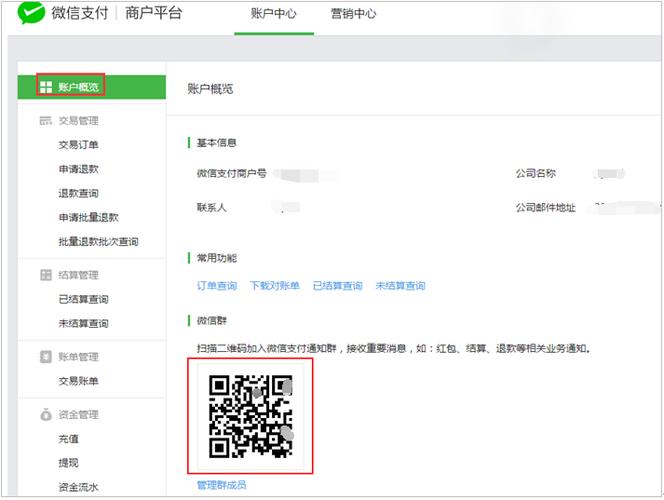Screen dimensions: 664x500
Task: Click the 公司名称 label
Action: (x=536, y=173)
